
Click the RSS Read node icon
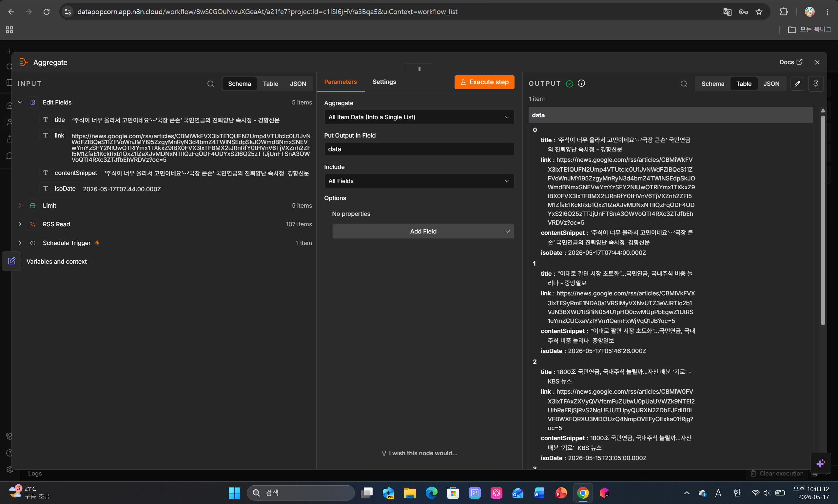[x=33, y=224]
